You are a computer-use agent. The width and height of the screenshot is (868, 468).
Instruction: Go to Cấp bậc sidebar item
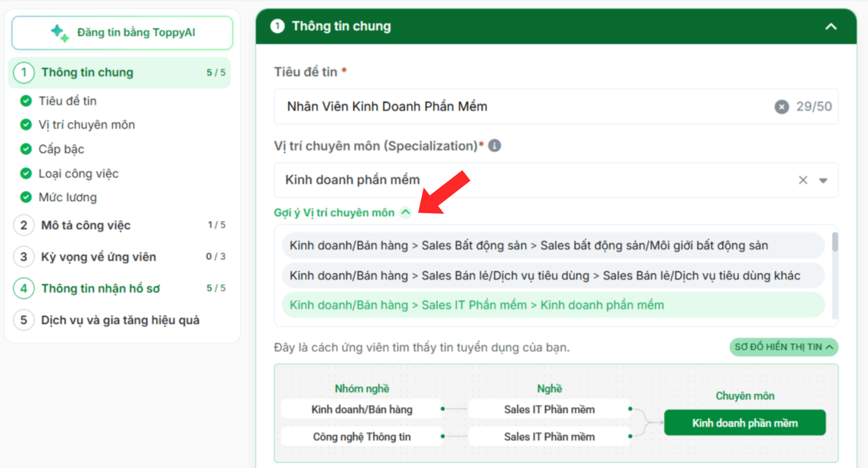click(61, 149)
